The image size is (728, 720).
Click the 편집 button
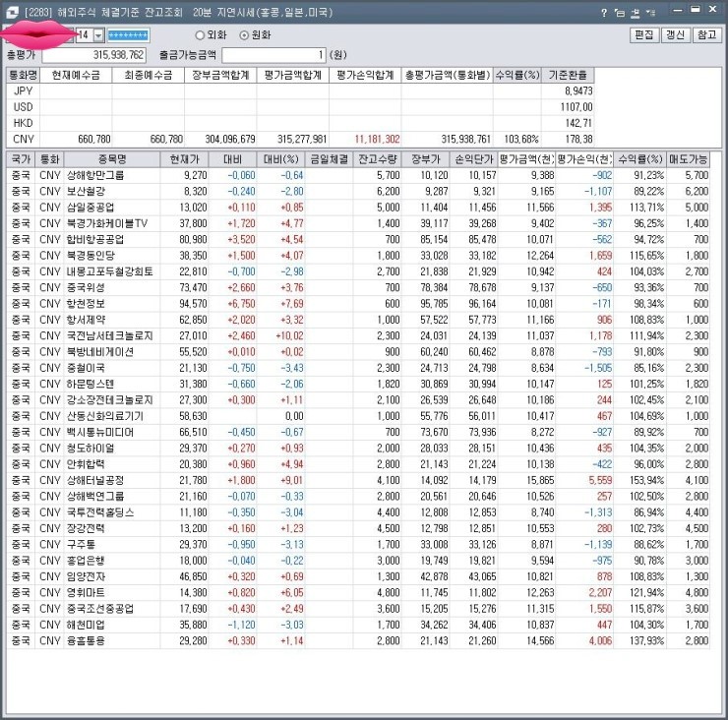click(x=644, y=34)
